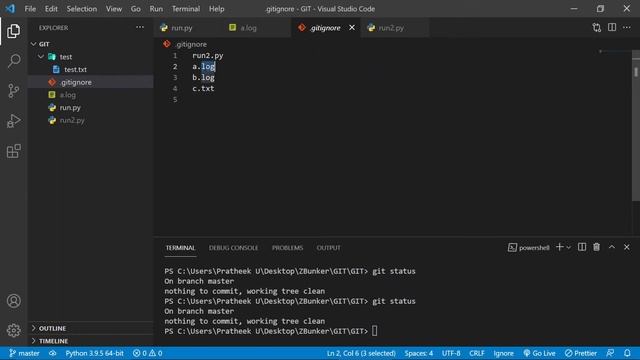Click the remote eye icon in status bar
This screenshot has height=360, width=640.
[x=53, y=353]
